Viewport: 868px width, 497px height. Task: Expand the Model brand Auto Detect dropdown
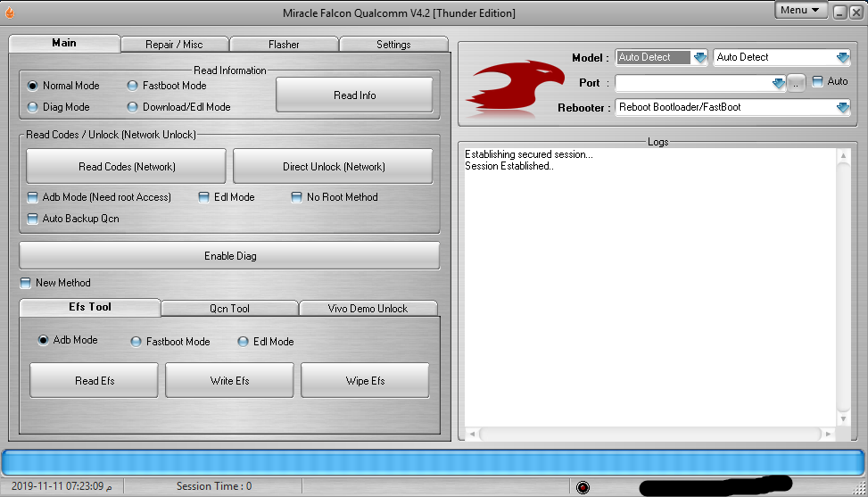pyautogui.click(x=699, y=58)
